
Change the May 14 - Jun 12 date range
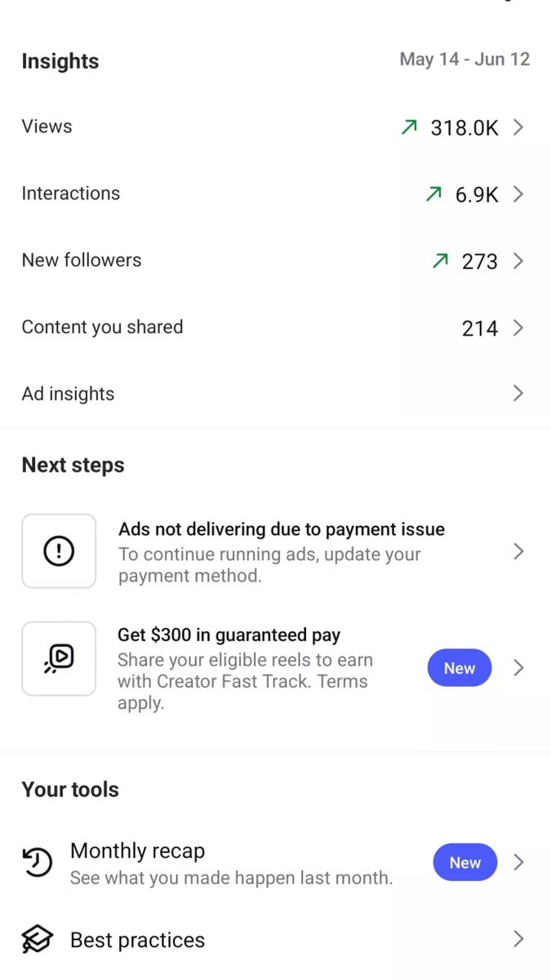pos(464,60)
